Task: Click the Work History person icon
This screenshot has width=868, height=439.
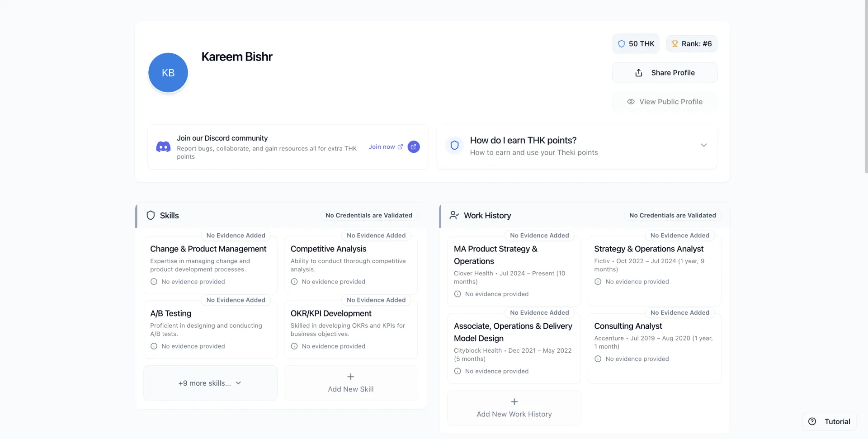Action: pyautogui.click(x=454, y=216)
